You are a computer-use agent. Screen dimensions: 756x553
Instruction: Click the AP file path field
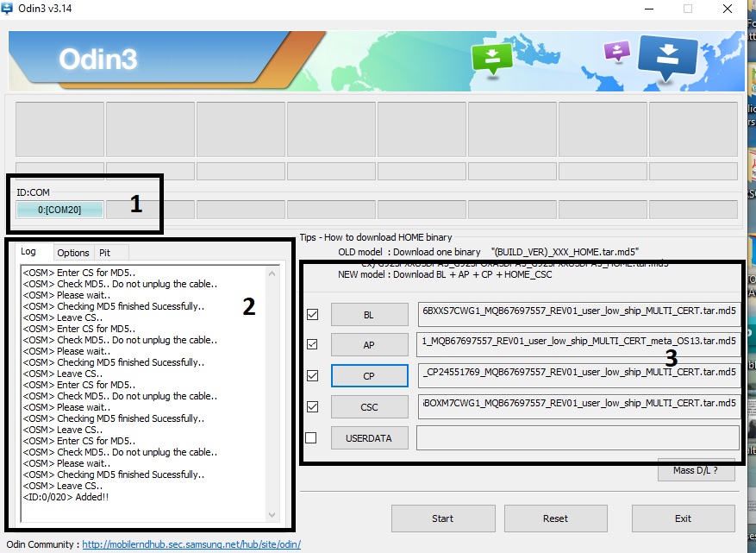[578, 343]
